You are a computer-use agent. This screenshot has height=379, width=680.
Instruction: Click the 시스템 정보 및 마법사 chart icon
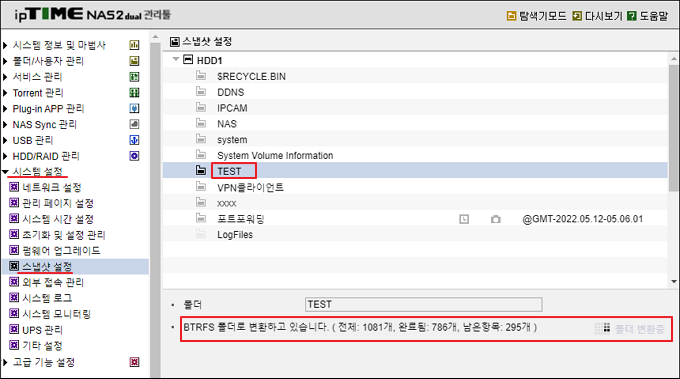point(134,45)
